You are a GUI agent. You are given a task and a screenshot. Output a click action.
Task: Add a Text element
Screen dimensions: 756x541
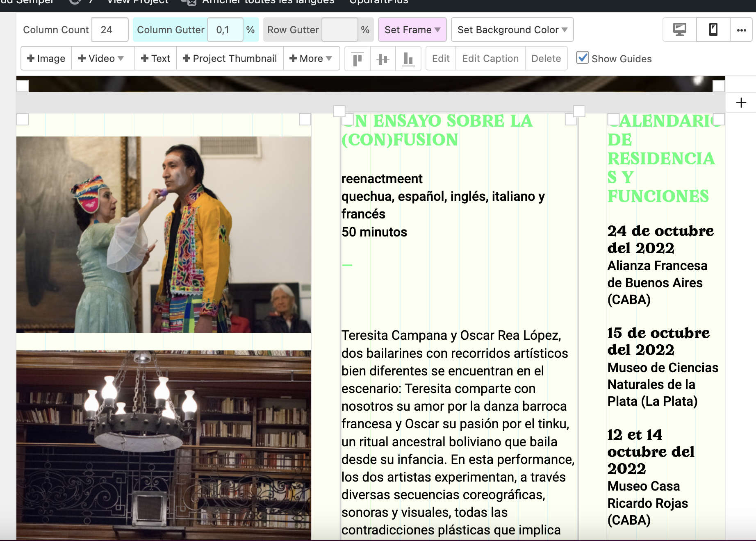(x=155, y=59)
